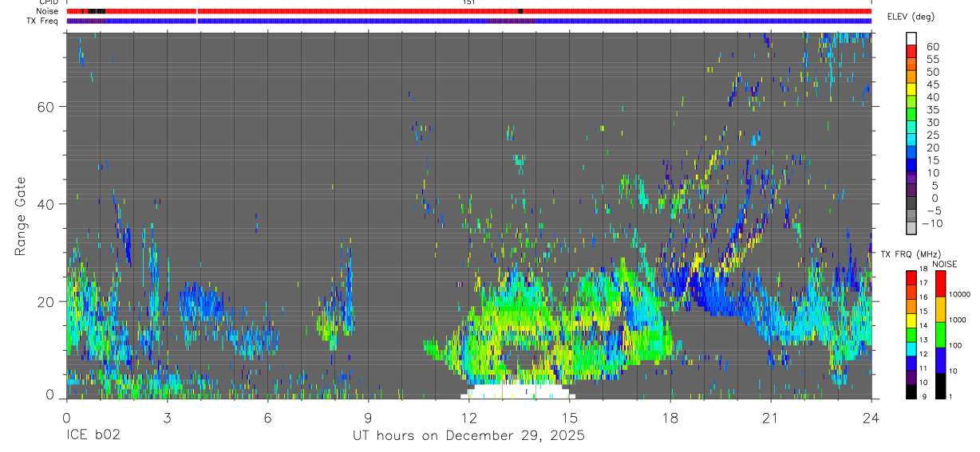The image size is (980, 452).
Task: Click the 'NOISE' legend title
Action: (x=944, y=264)
